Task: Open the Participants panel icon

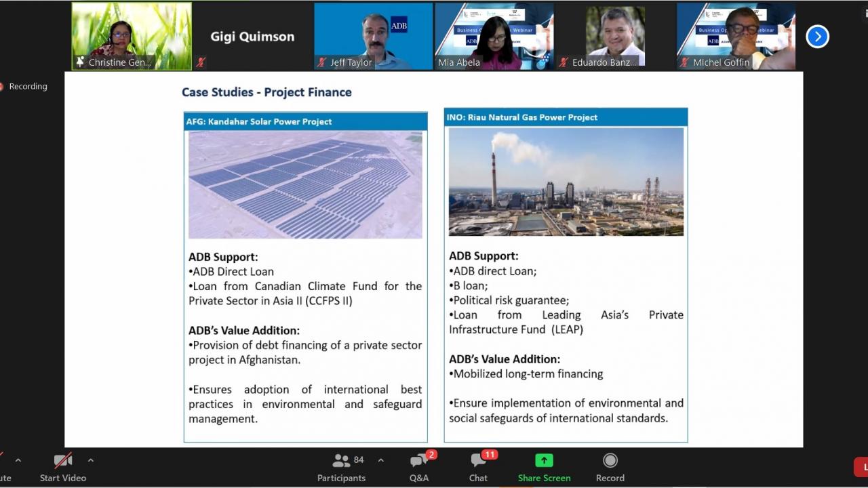Action: pyautogui.click(x=341, y=461)
